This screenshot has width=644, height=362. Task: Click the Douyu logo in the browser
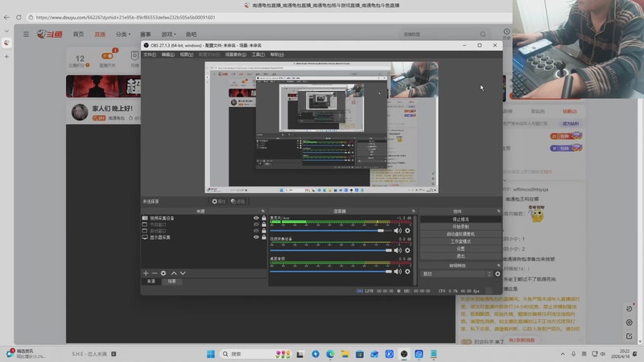click(49, 34)
